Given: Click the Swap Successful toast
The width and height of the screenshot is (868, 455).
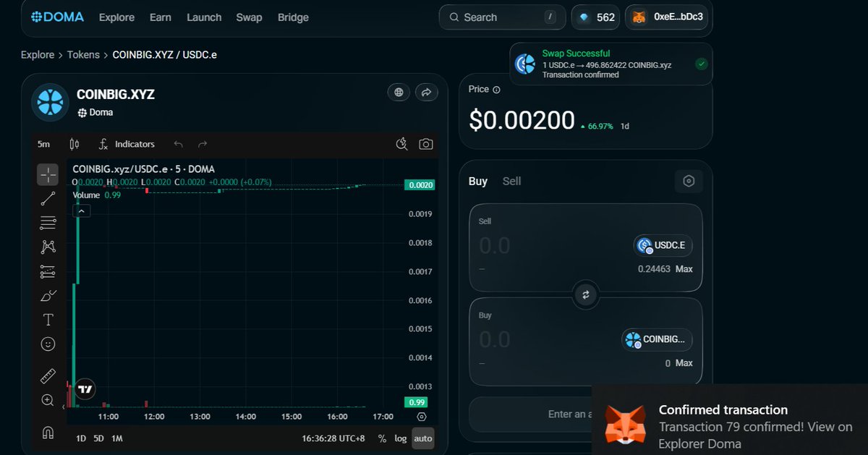Looking at the screenshot, I should [610, 64].
